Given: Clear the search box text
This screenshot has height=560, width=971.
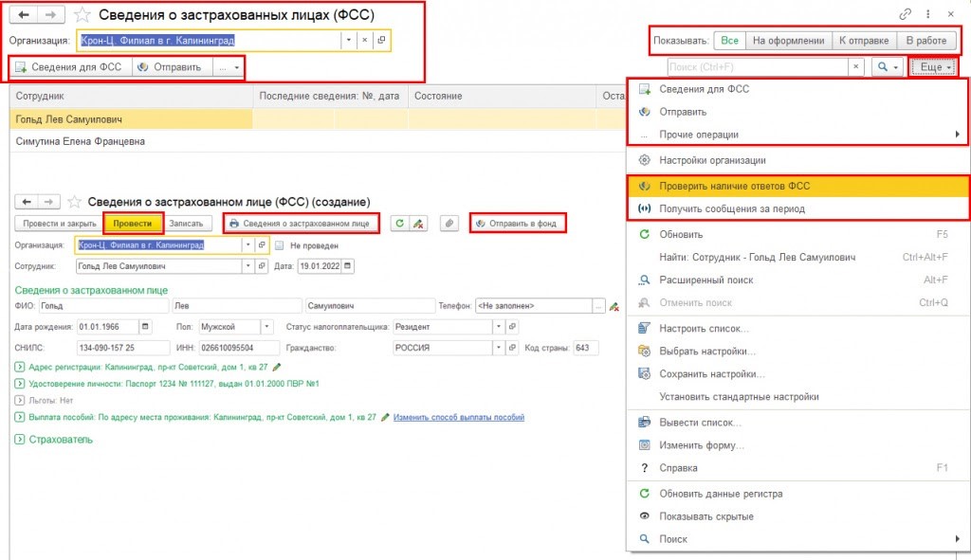Looking at the screenshot, I should (856, 67).
